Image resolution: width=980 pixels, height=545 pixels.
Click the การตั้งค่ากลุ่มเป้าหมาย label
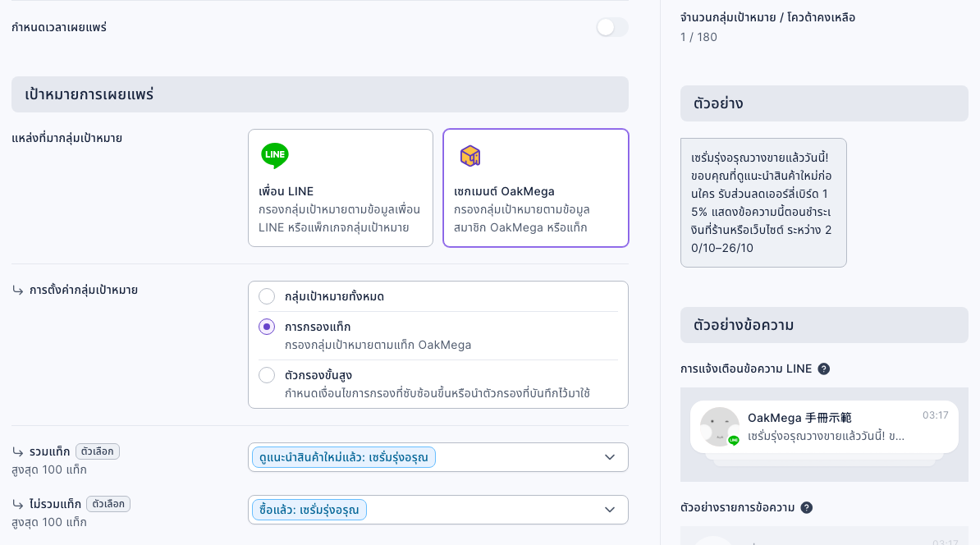coord(83,290)
